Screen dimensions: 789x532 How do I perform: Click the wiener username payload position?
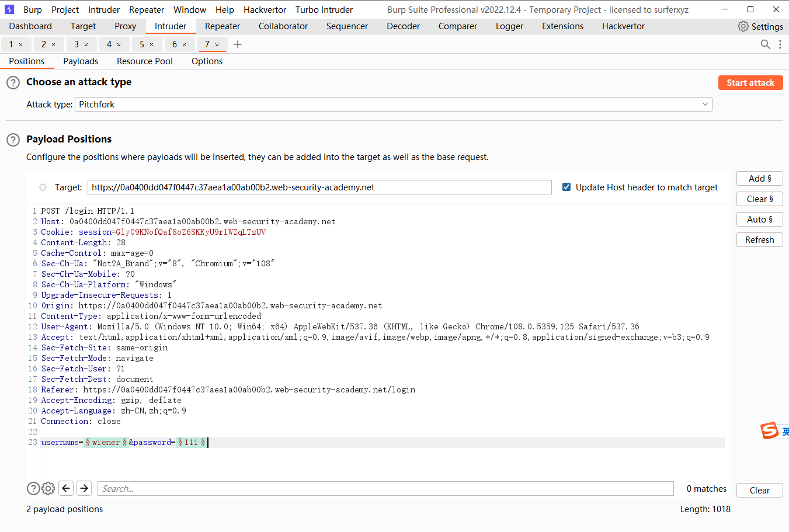(x=106, y=443)
